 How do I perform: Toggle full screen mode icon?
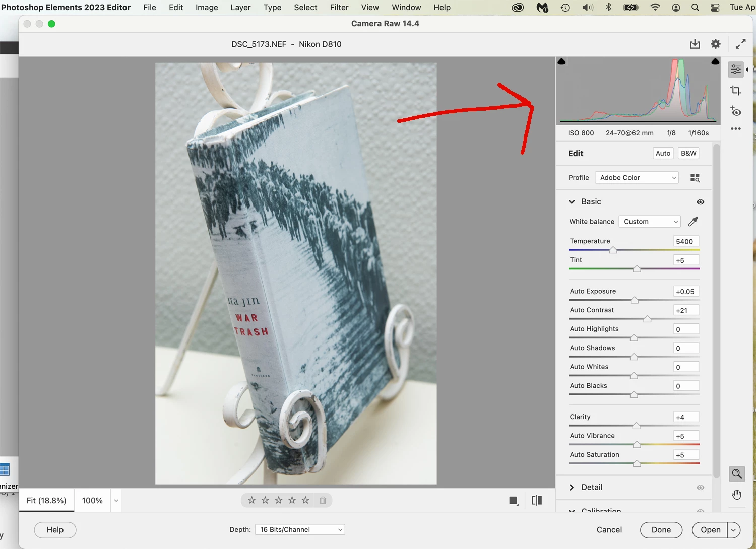[740, 44]
